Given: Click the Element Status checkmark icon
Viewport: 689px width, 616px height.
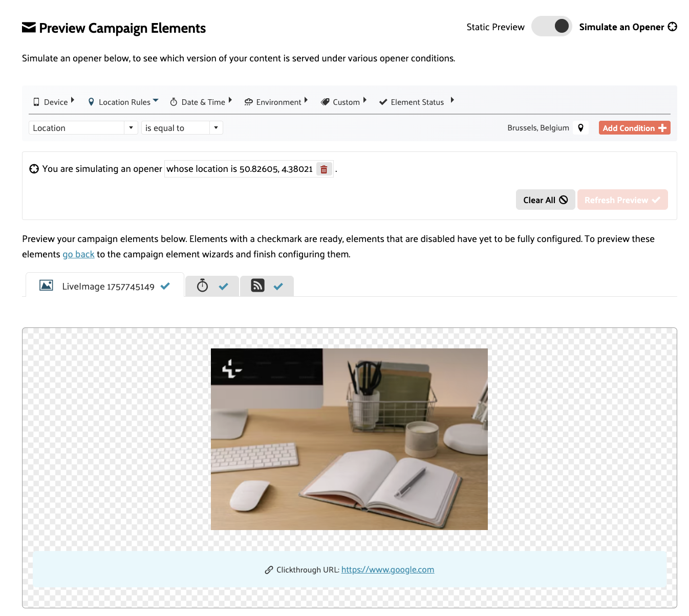Looking at the screenshot, I should pyautogui.click(x=383, y=102).
